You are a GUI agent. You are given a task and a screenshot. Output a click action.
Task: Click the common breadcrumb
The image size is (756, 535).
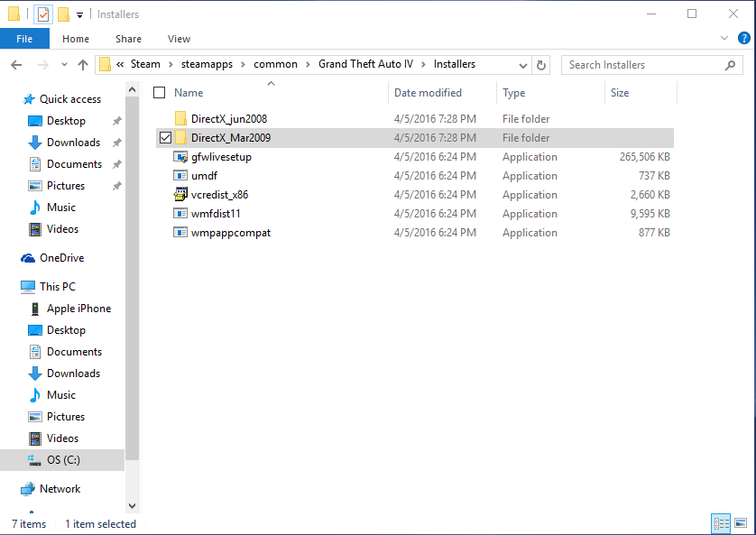point(275,64)
